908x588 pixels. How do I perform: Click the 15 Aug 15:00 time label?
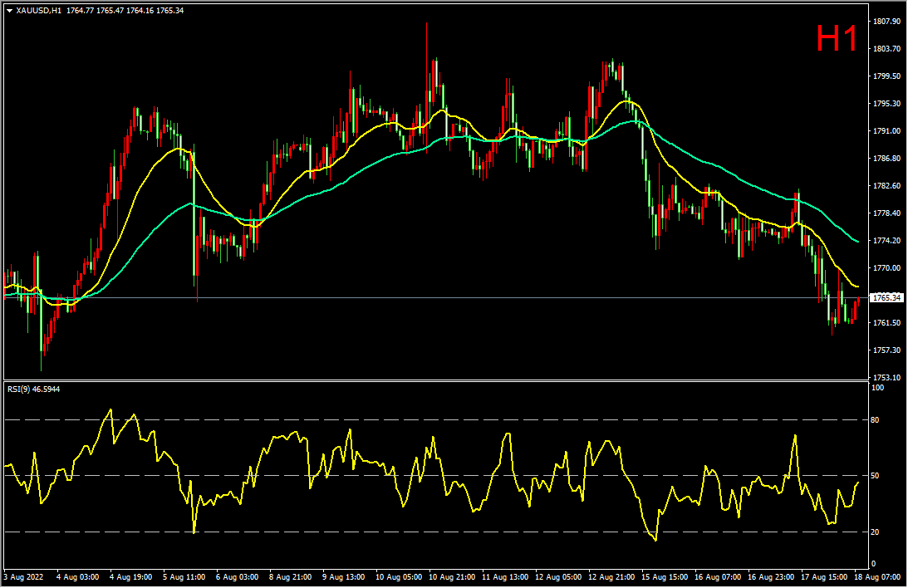pos(665,577)
